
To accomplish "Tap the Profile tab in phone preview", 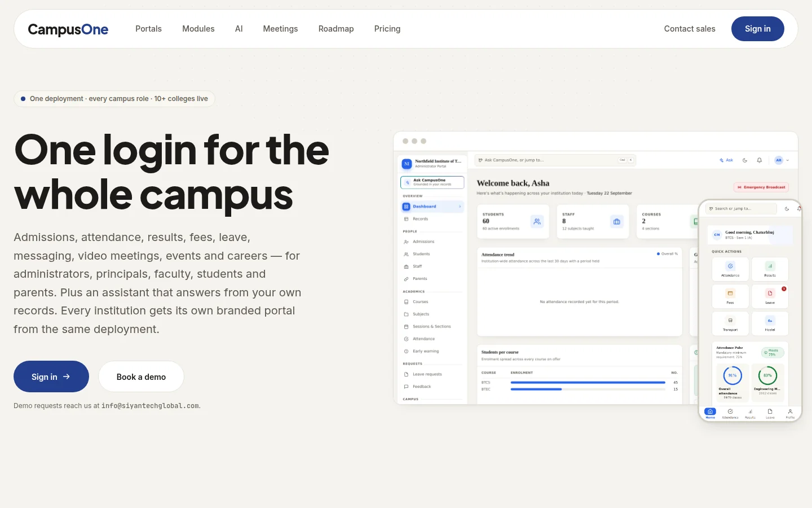I will [790, 414].
